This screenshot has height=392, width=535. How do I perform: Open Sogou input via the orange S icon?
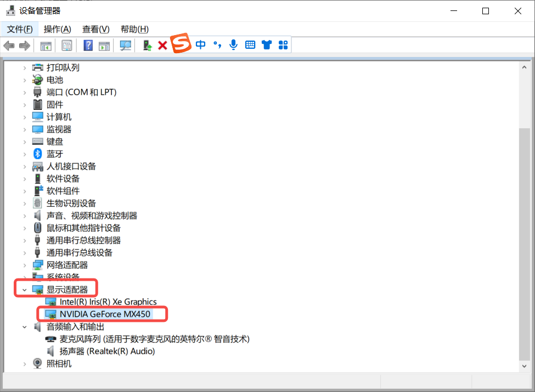[181, 44]
